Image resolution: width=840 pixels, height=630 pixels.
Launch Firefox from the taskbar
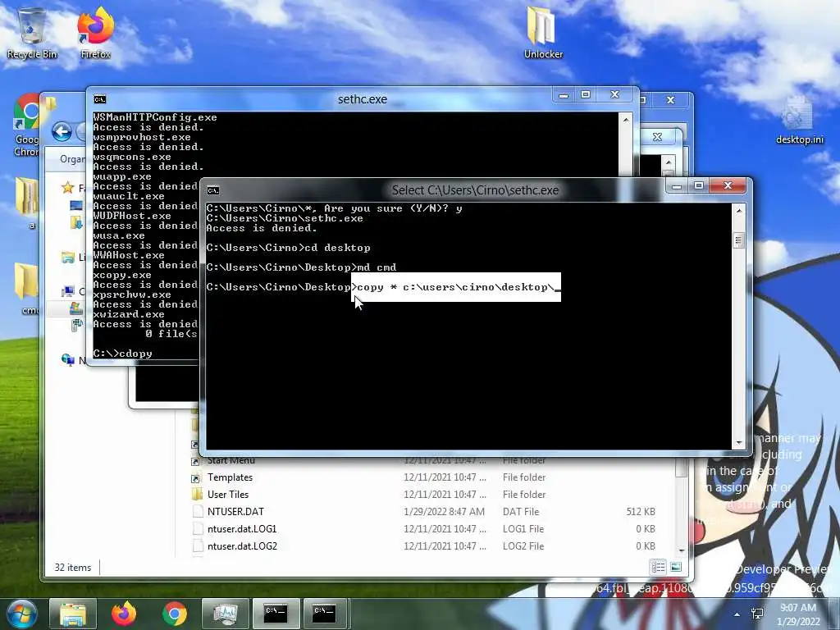[124, 614]
